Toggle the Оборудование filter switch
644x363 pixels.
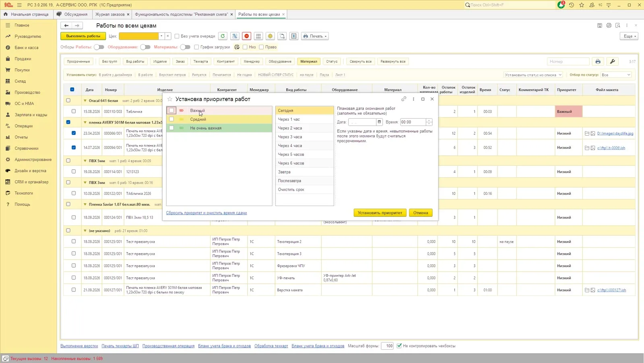point(145,47)
